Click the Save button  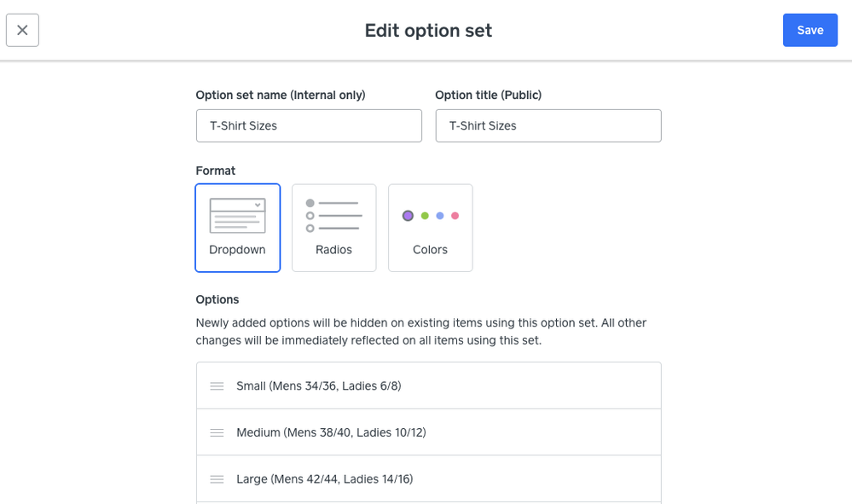pyautogui.click(x=809, y=30)
